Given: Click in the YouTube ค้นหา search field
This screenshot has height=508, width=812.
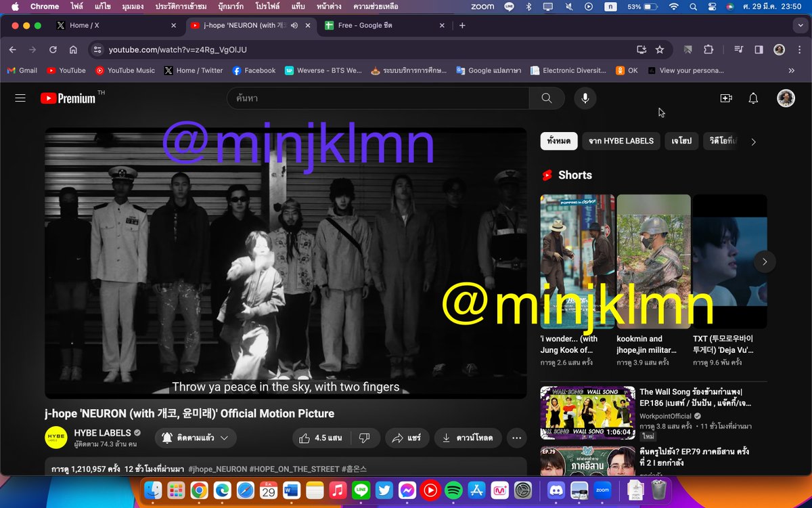Looking at the screenshot, I should click(x=378, y=98).
